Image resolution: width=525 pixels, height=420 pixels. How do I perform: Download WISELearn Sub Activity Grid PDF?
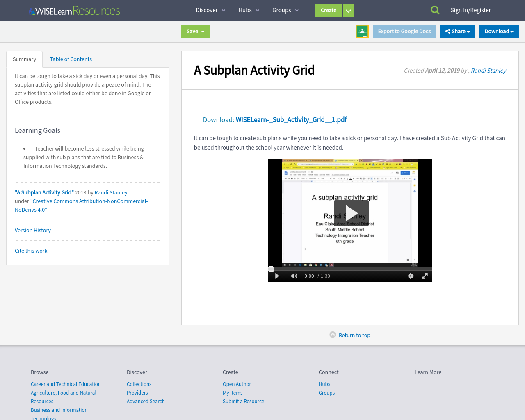pyautogui.click(x=291, y=119)
